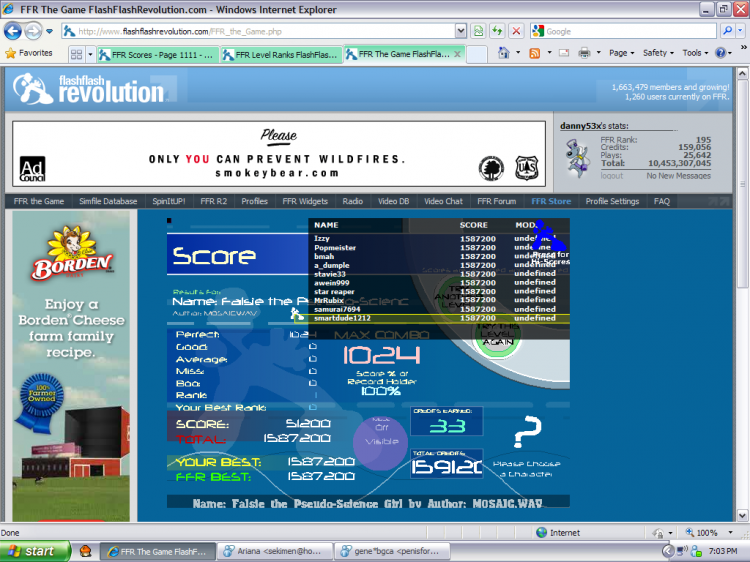Open the FFR Store nav link
This screenshot has height=562, width=750.
[x=551, y=201]
